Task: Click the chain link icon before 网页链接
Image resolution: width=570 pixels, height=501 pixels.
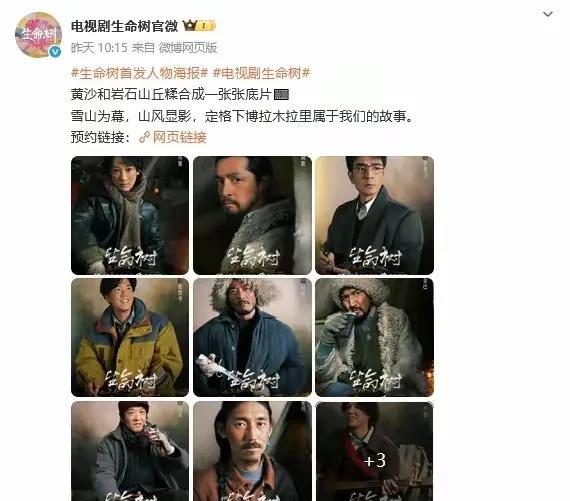Action: (145, 137)
